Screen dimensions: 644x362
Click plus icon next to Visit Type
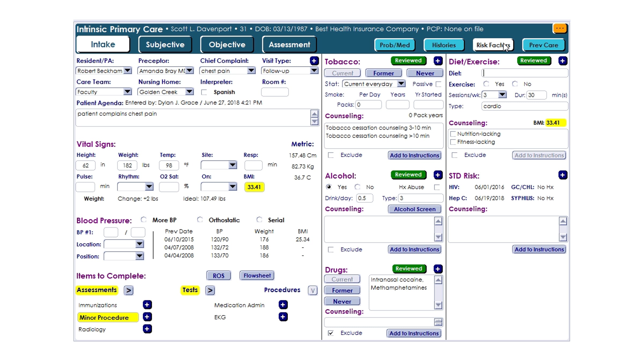click(x=314, y=61)
